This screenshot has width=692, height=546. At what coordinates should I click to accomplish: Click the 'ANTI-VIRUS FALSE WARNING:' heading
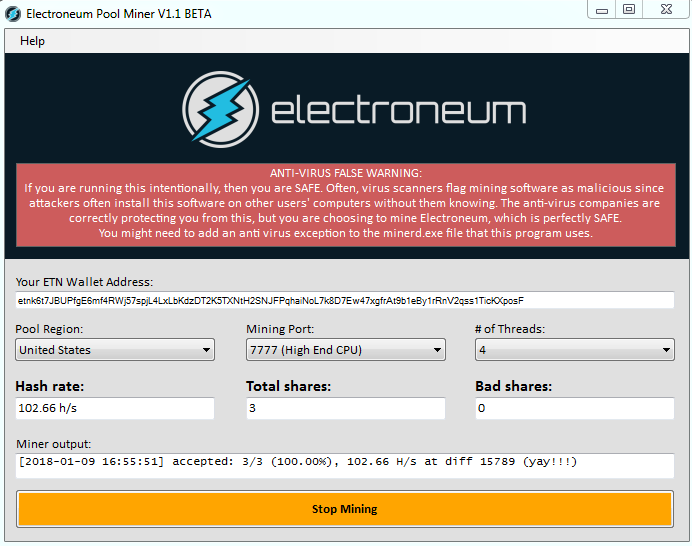(x=346, y=173)
